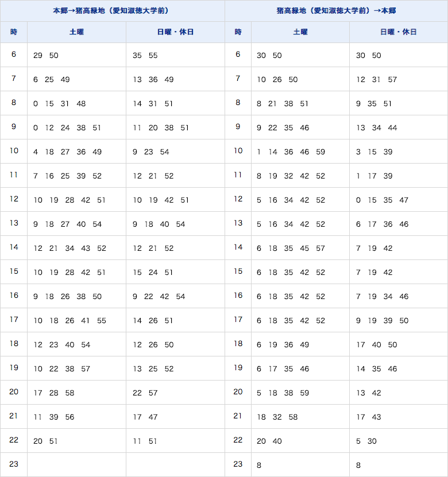Select 日曜・休日 column header under 猪高緑地→本郷

(399, 32)
